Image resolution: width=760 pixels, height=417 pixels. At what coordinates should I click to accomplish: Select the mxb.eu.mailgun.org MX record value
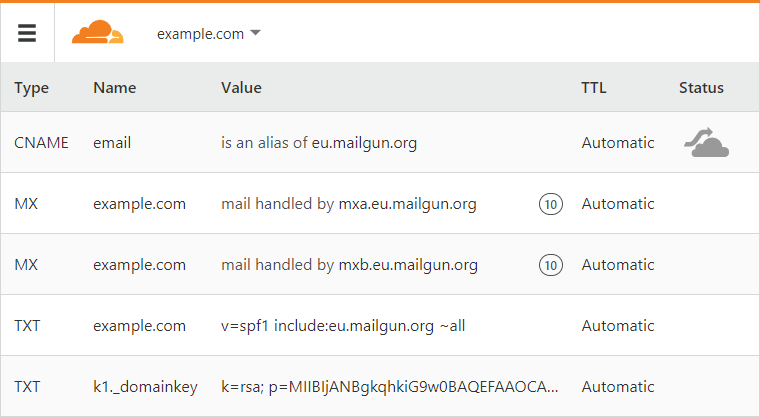(349, 265)
